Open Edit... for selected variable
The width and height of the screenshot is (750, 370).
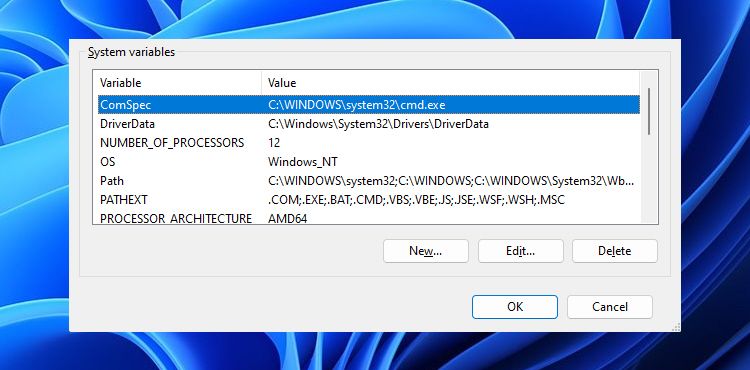pyautogui.click(x=520, y=251)
